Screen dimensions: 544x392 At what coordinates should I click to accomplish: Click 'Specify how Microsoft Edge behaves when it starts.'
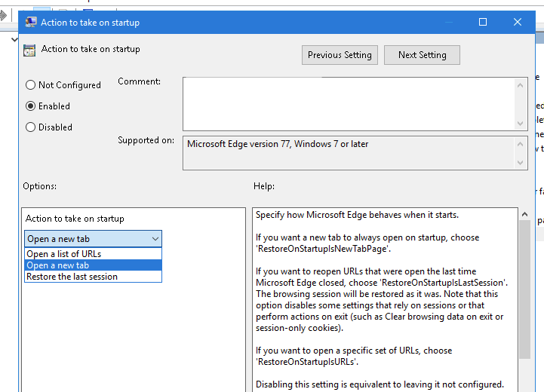358,215
